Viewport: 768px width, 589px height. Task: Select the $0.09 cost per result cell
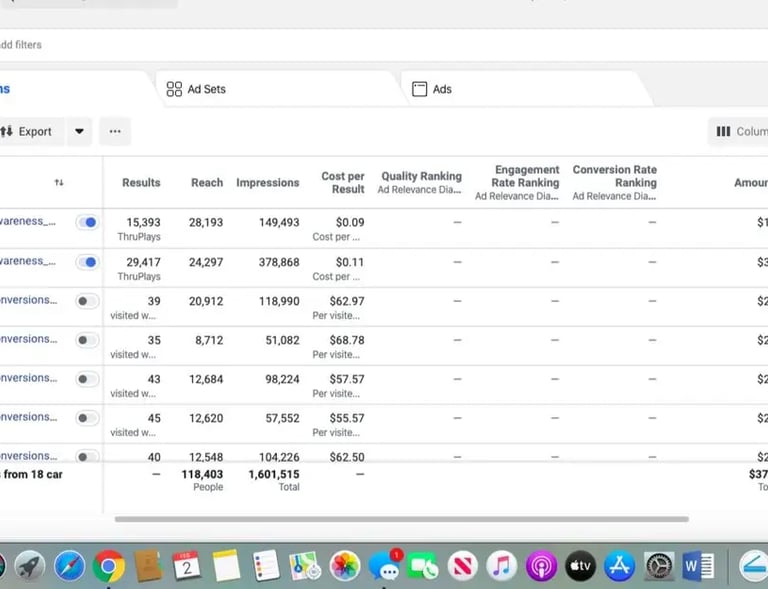pyautogui.click(x=350, y=222)
